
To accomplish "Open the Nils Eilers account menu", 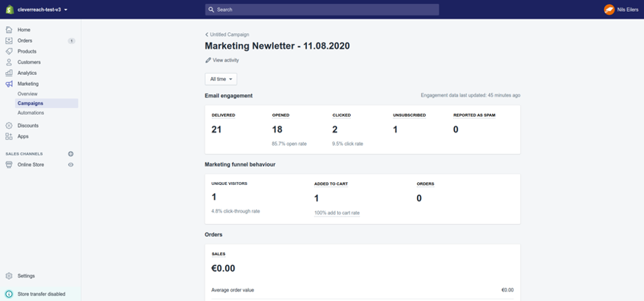I will pyautogui.click(x=620, y=10).
